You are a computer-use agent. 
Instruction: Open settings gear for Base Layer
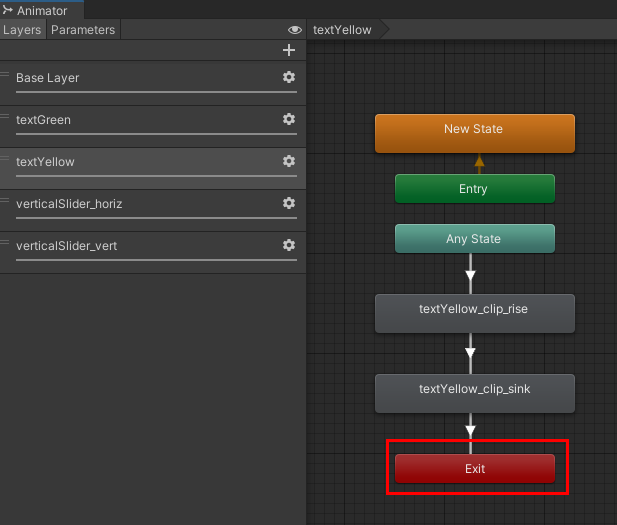[289, 77]
